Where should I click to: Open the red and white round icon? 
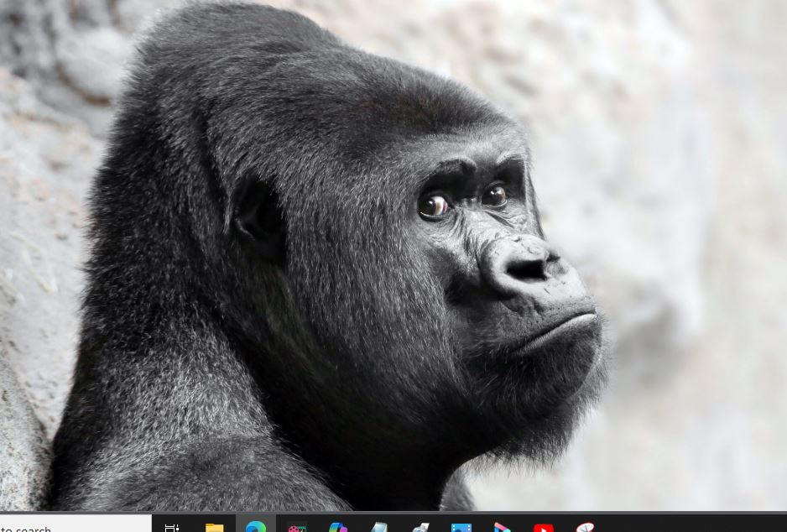(585, 527)
